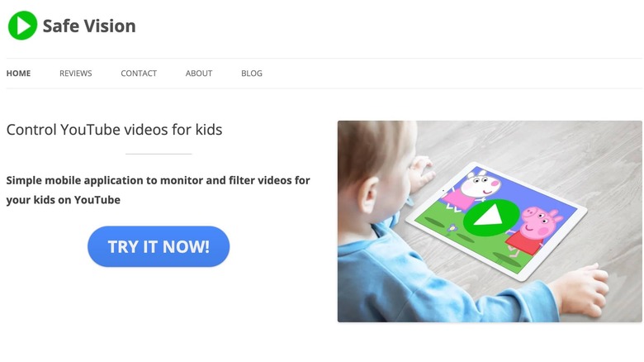Click the small flower on tablet screen
The width and height of the screenshot is (644, 362).
click(452, 227)
